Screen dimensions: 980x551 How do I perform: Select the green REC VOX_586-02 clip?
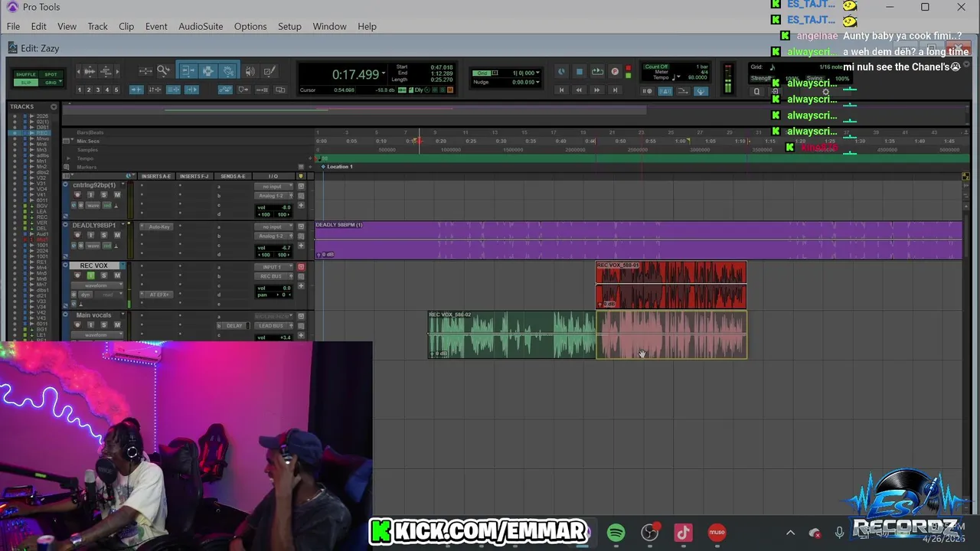tap(511, 334)
